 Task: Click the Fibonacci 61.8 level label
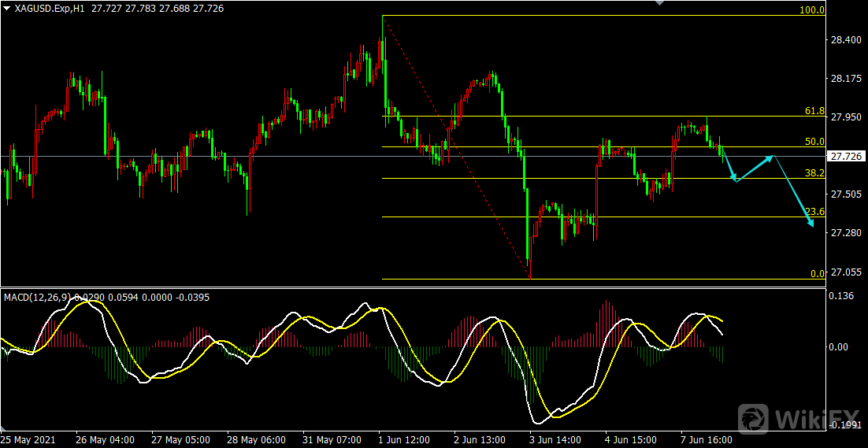[814, 111]
